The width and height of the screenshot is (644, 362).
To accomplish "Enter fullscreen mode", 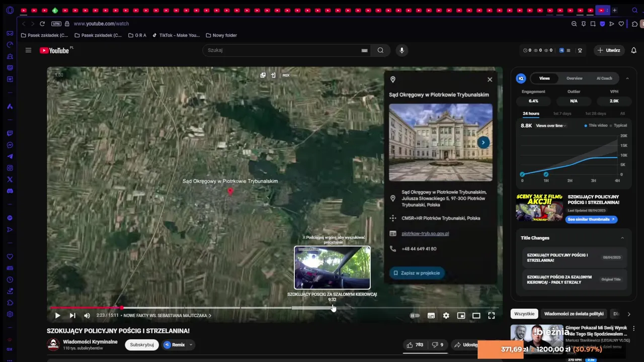I will (x=492, y=316).
